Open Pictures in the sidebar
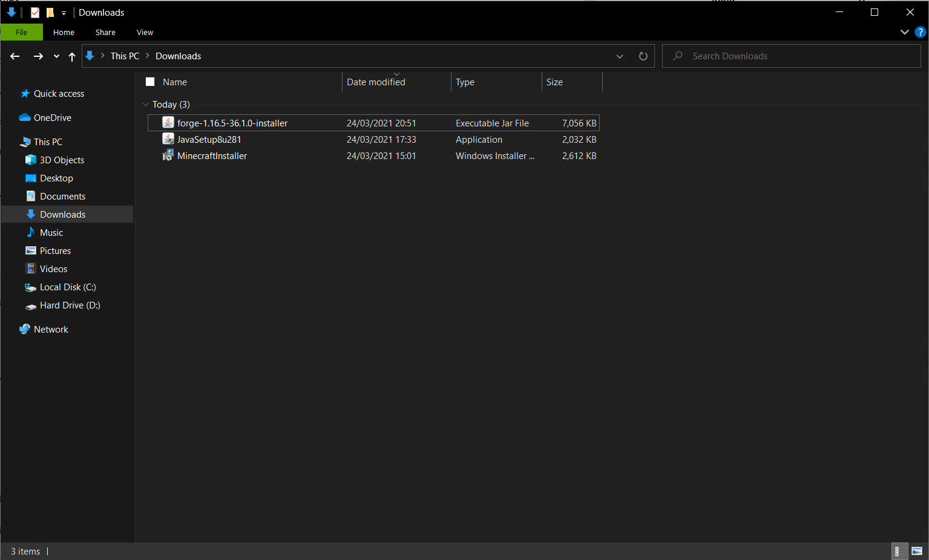This screenshot has width=929, height=560. tap(55, 250)
